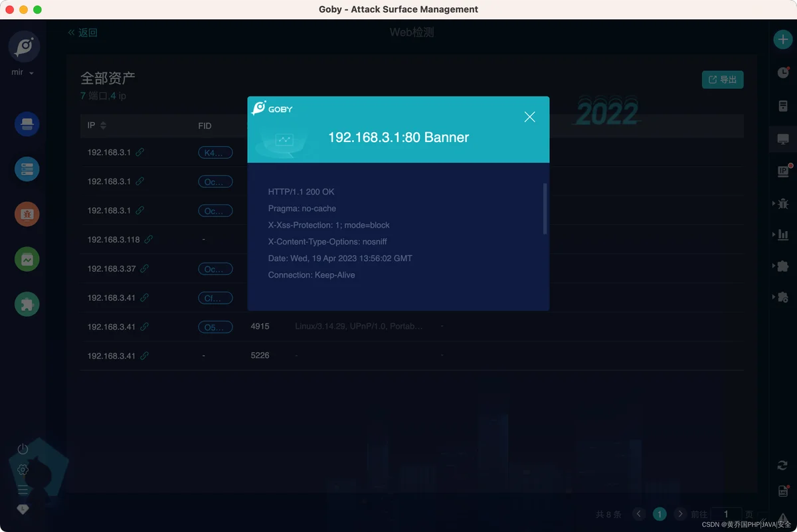The width and height of the screenshot is (797, 532).
Task: Open the settings gear icon
Action: tap(23, 470)
